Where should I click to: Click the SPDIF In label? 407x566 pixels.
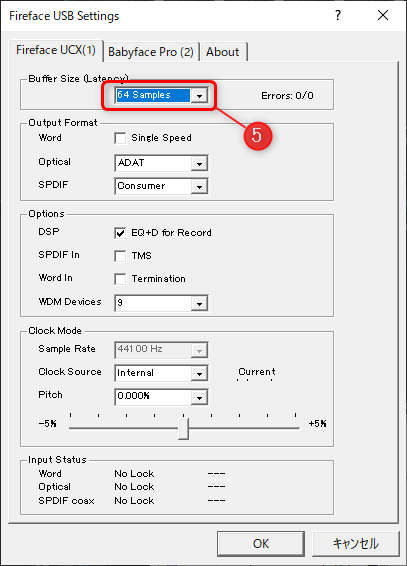click(x=59, y=255)
